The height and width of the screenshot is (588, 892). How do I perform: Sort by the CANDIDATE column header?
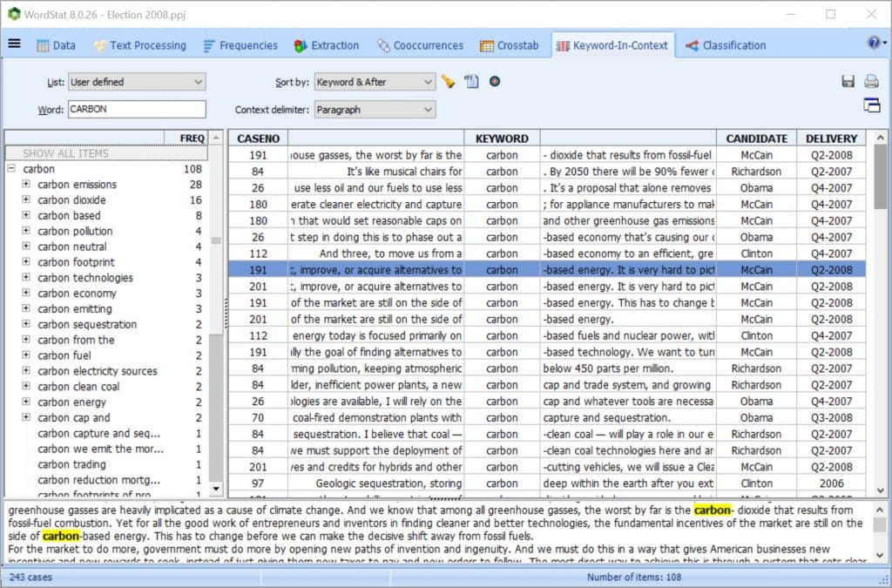[x=756, y=138]
